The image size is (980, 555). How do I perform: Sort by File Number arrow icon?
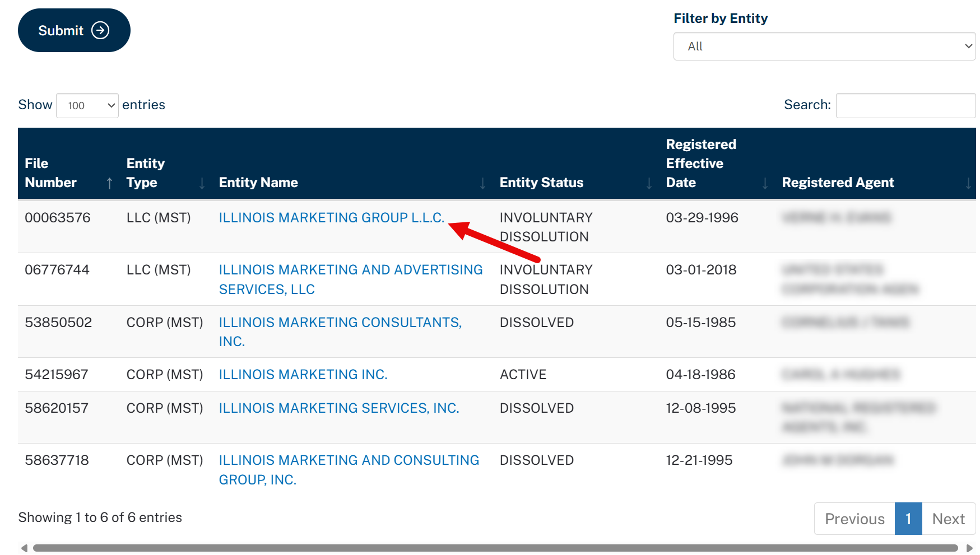coord(109,183)
